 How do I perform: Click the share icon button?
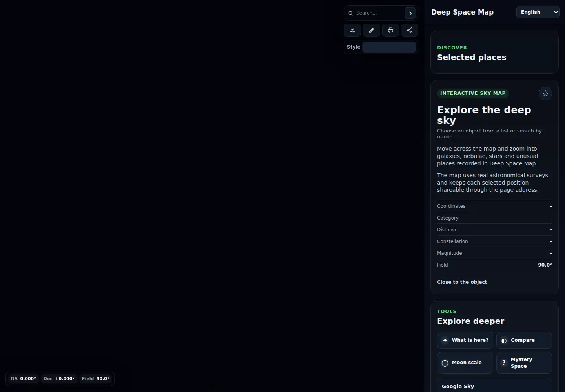click(x=410, y=30)
